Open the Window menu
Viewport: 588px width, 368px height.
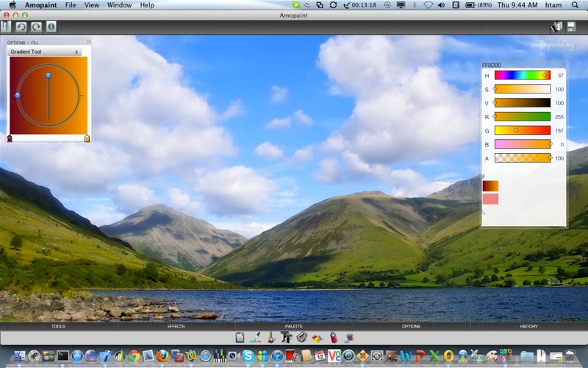119,5
